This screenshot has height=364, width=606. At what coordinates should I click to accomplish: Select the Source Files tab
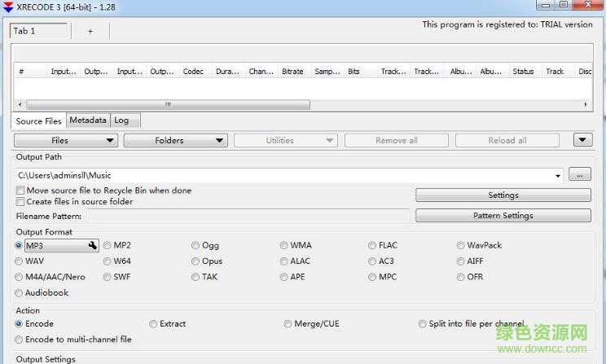click(38, 121)
